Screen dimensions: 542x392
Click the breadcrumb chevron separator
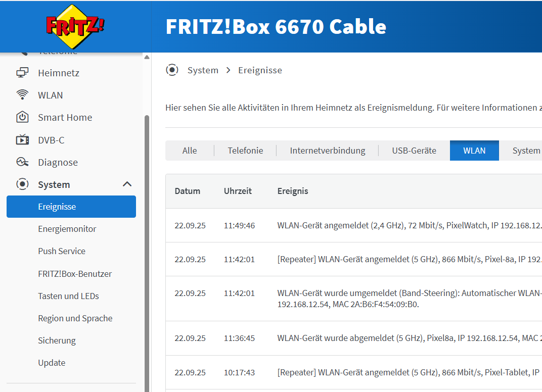click(x=228, y=70)
